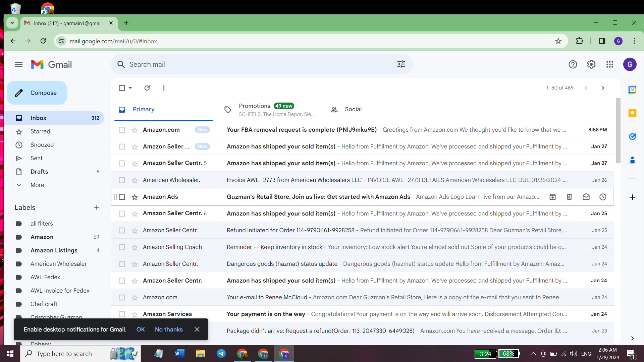Viewport: 644px width, 362px height.
Task: Refresh the inbox message list
Action: click(x=147, y=88)
